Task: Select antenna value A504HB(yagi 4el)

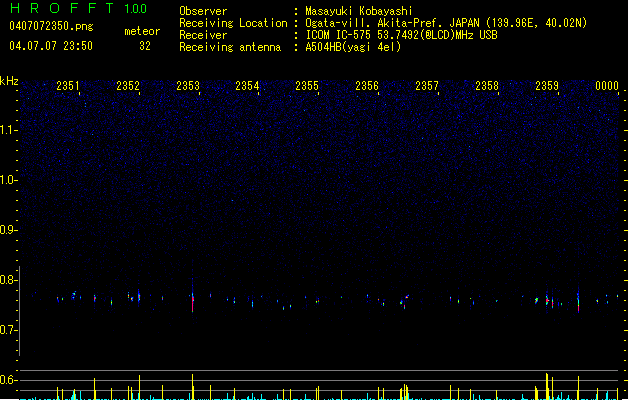Action: point(353,47)
